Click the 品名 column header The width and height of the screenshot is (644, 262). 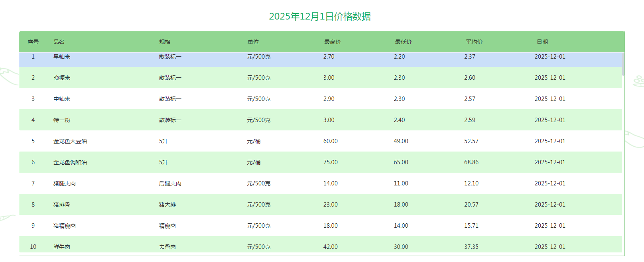pyautogui.click(x=59, y=42)
